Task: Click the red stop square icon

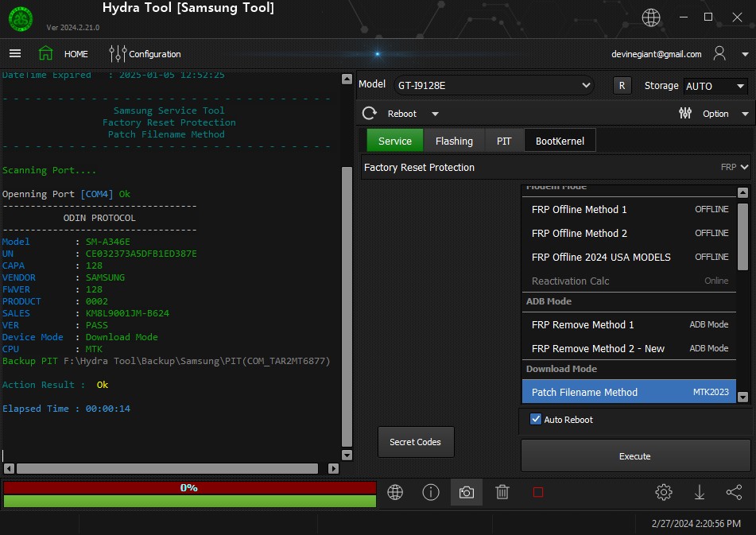Action: tap(538, 492)
